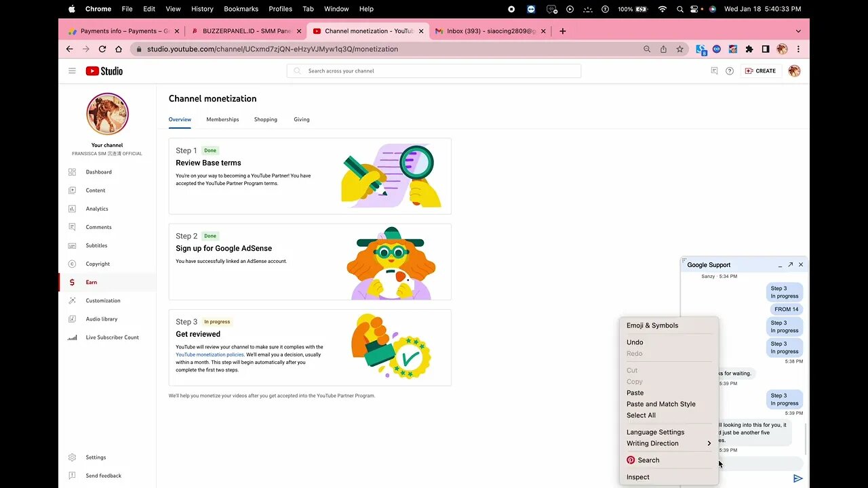Open the Chrome side panel icon
The height and width of the screenshot is (488, 868).
[765, 49]
